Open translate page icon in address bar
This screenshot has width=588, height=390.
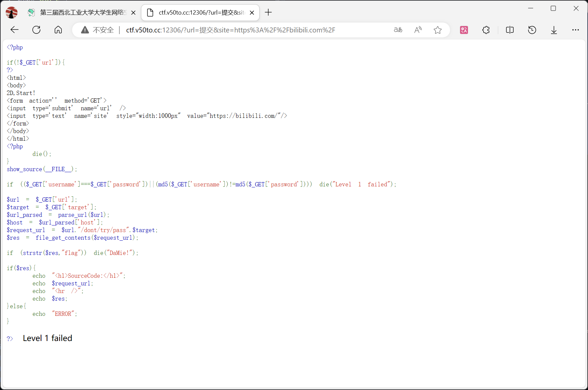[398, 30]
